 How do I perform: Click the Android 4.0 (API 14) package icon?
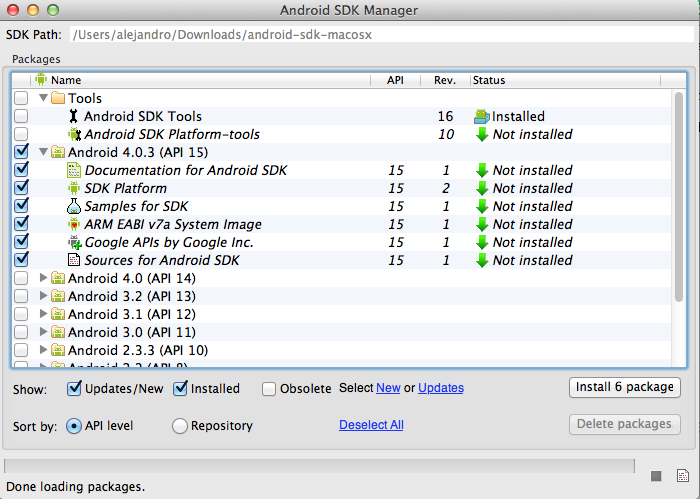coord(58,278)
